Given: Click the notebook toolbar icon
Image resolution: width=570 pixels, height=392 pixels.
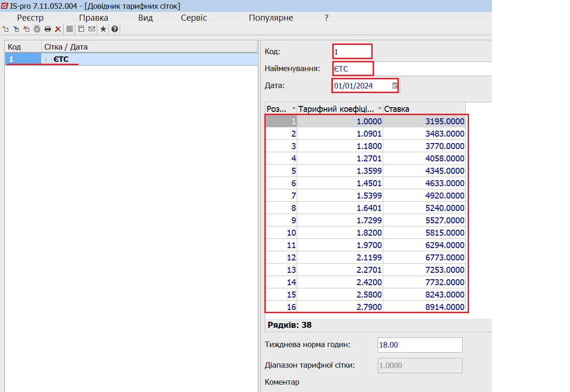Looking at the screenshot, I should coord(81,29).
